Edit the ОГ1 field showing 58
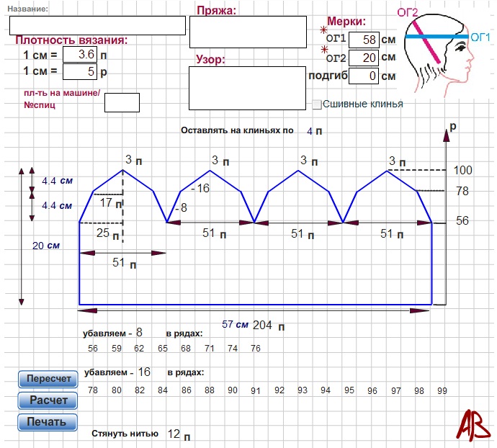 [364, 39]
